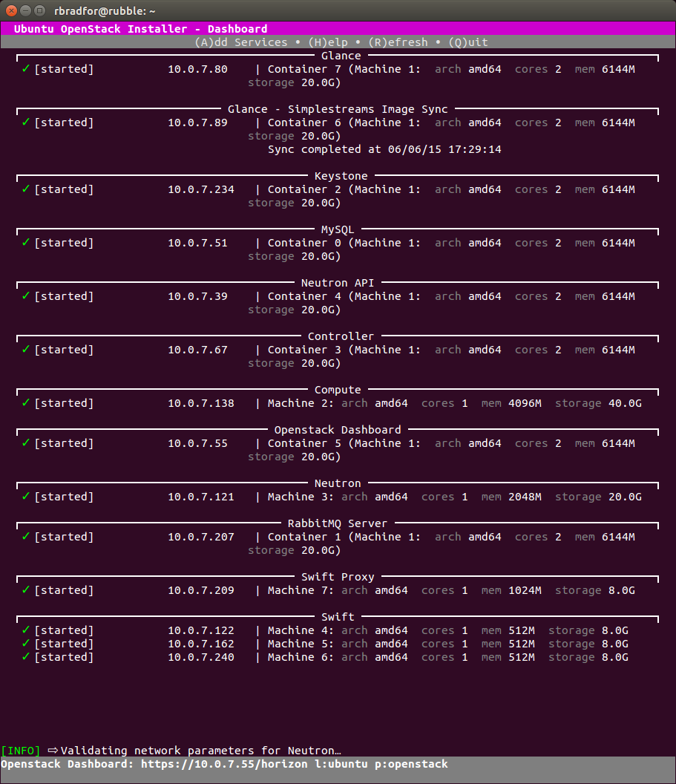Click the Keystone section heading
This screenshot has width=676, height=784.
pyautogui.click(x=341, y=176)
